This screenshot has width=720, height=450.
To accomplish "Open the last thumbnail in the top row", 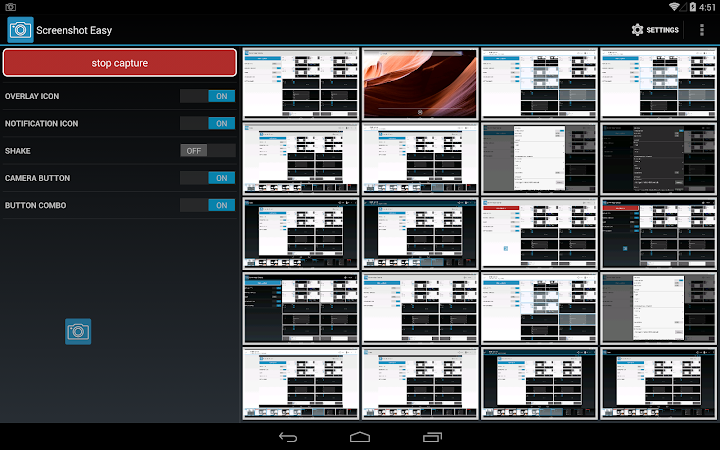I will click(658, 84).
